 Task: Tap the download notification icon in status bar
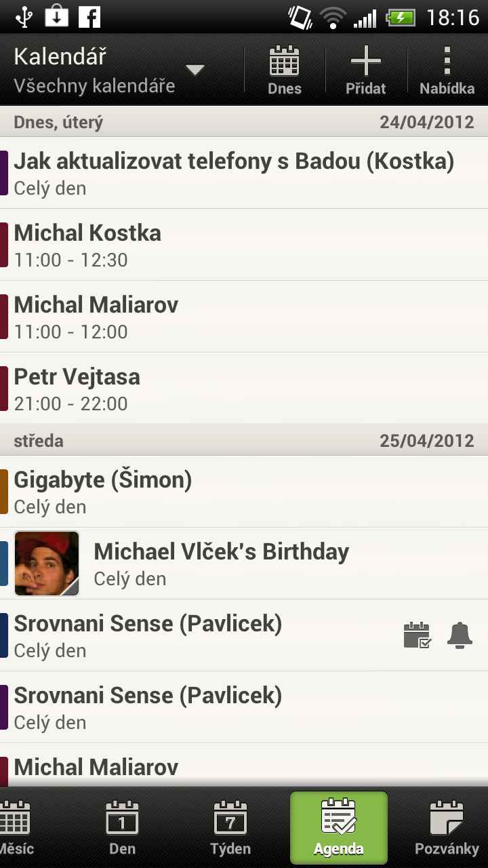(56, 17)
